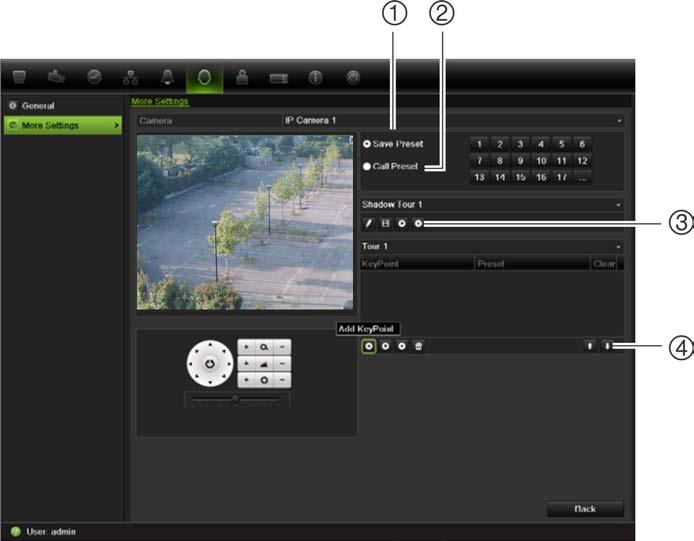
Task: Open the storage device icon in top bar
Action: click(278, 78)
